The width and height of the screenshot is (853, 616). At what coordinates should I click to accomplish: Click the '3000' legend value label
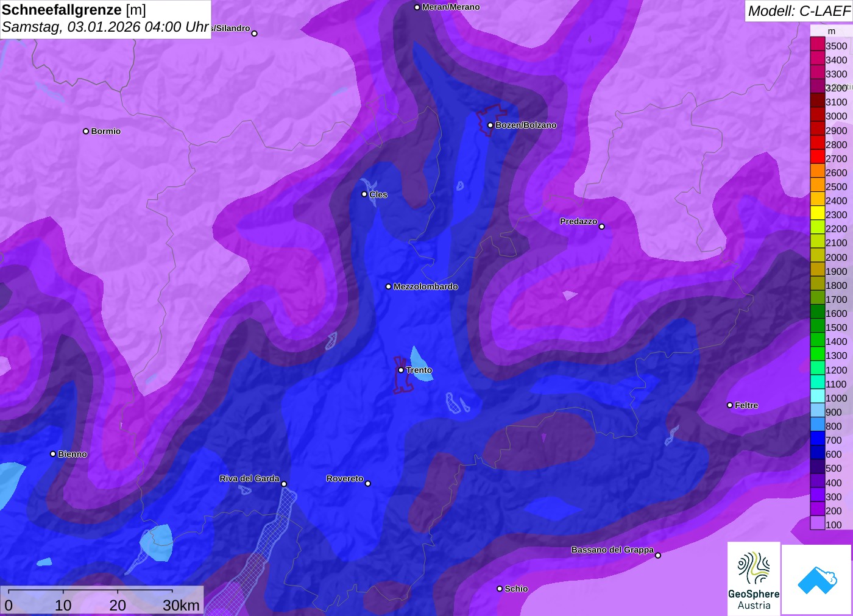(836, 116)
